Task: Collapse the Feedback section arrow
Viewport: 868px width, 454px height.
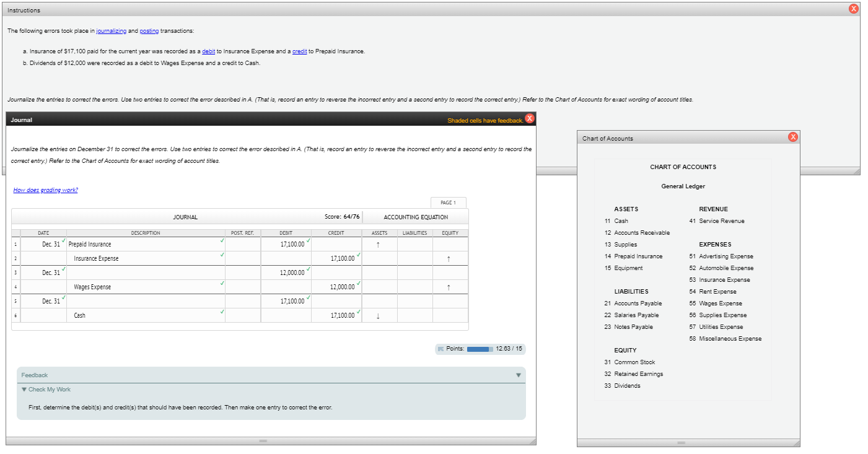Action: pyautogui.click(x=519, y=375)
